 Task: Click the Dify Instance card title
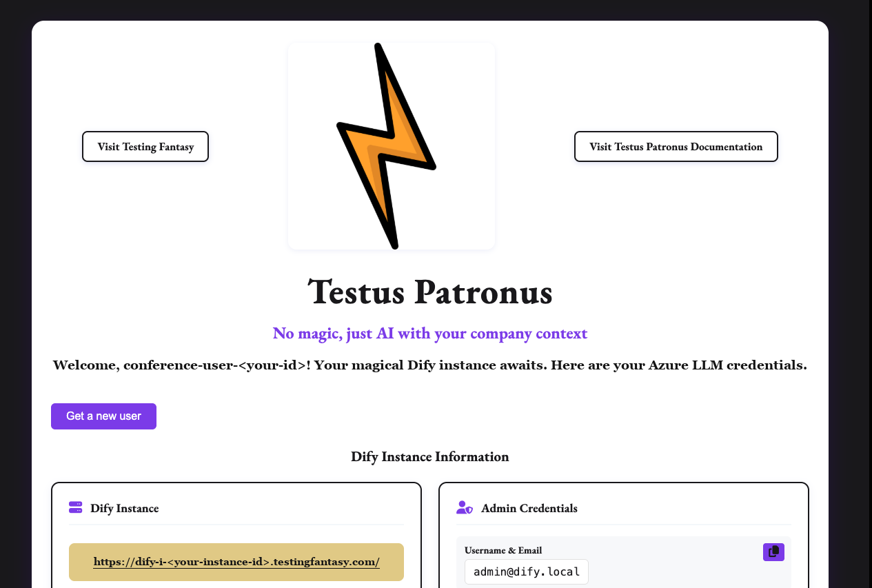[x=125, y=508]
